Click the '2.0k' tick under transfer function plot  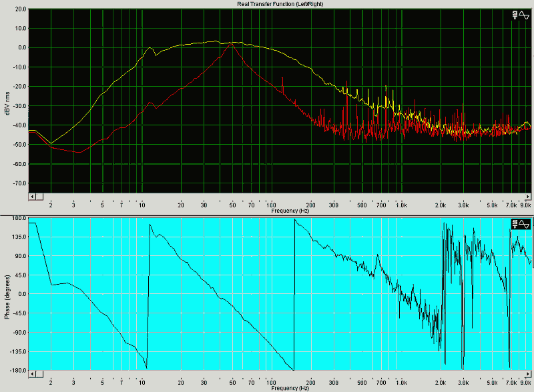pos(441,205)
